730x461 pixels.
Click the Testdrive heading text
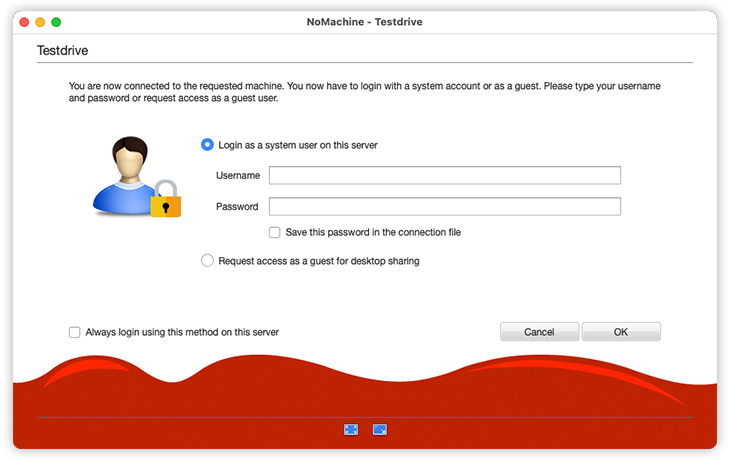65,50
